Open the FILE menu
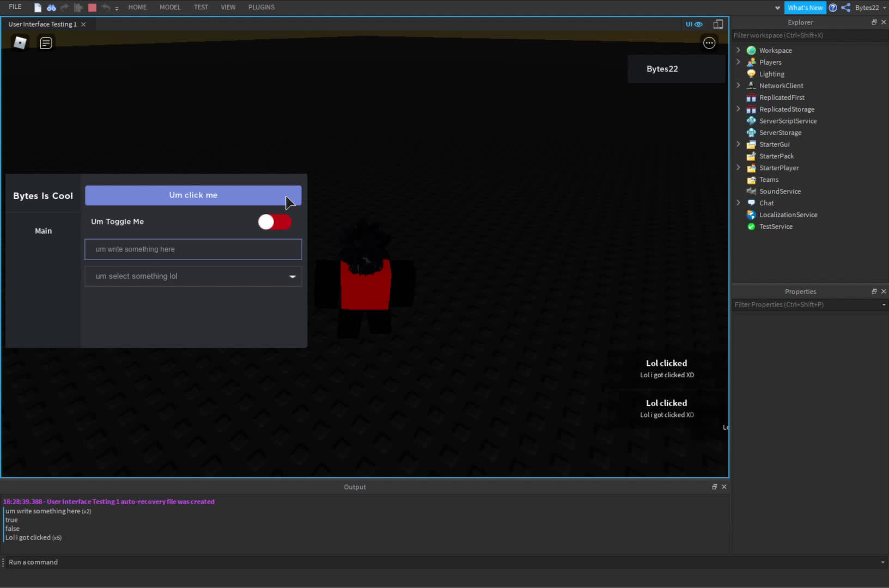The image size is (889, 588). 15,7
